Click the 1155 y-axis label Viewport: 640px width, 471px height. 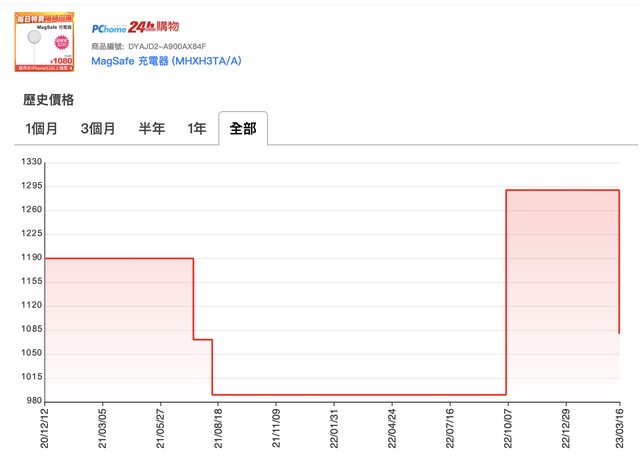(31, 281)
